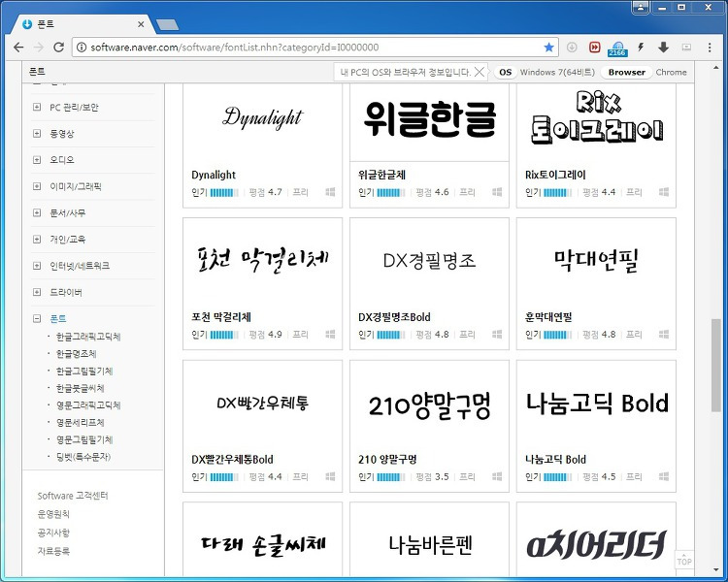Click the Windows icon on 나눔고딕 Bold card
This screenshot has width=728, height=582.
664,476
